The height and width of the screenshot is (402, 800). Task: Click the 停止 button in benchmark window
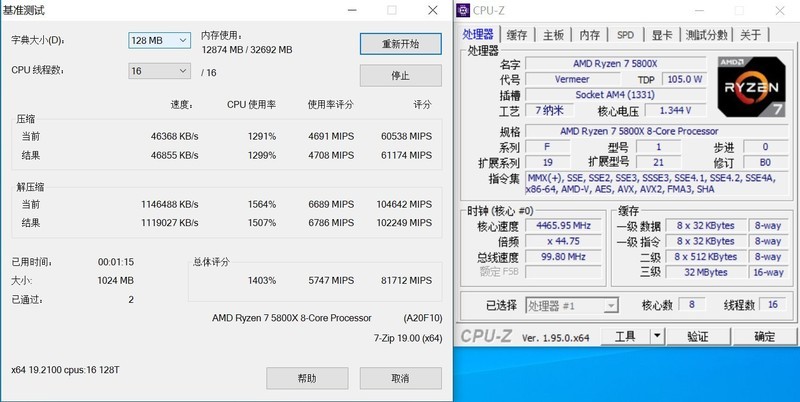tap(401, 76)
